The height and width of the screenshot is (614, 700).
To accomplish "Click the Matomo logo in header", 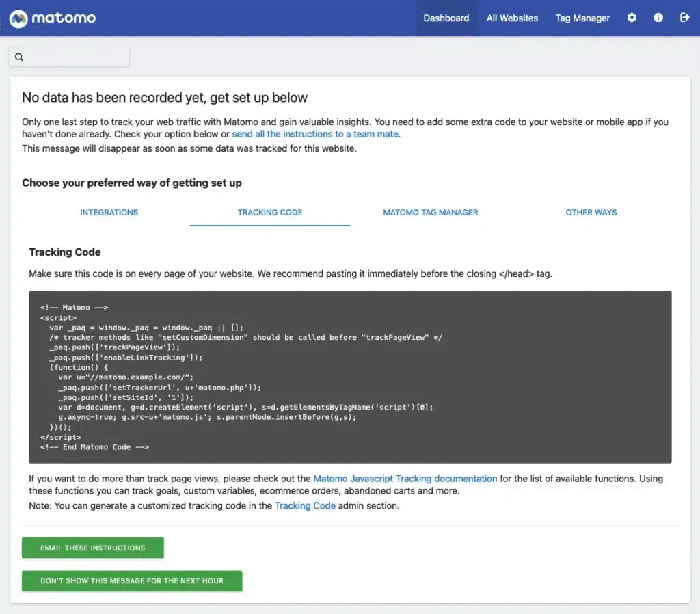I will click(x=53, y=18).
